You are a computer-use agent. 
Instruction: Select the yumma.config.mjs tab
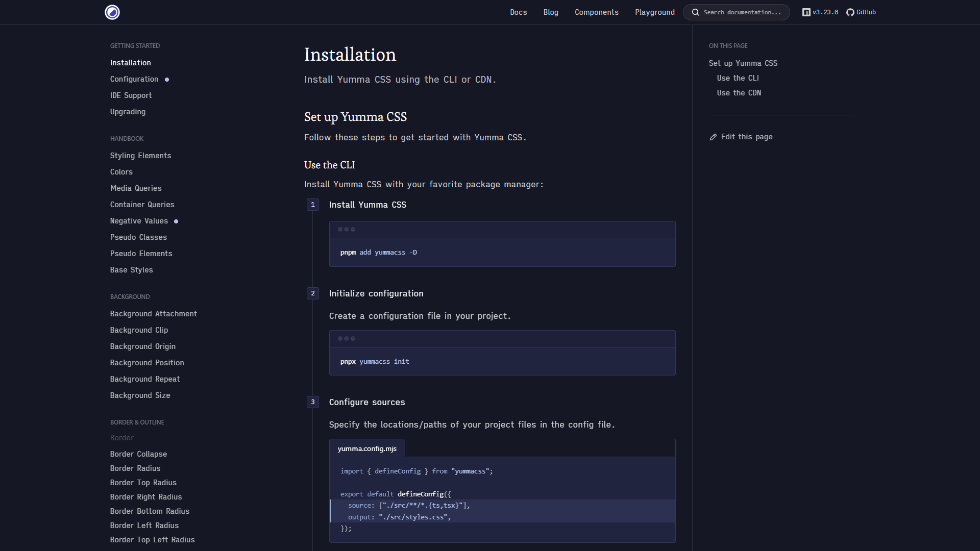click(366, 448)
